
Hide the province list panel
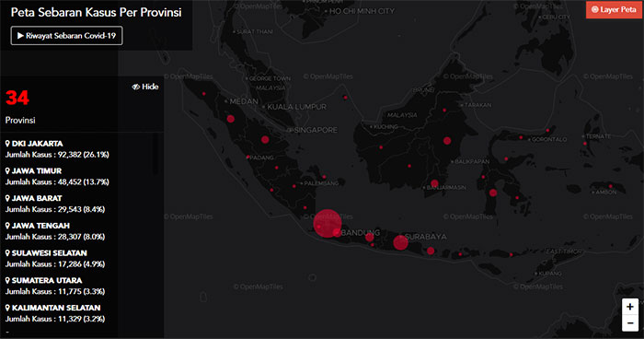click(145, 87)
